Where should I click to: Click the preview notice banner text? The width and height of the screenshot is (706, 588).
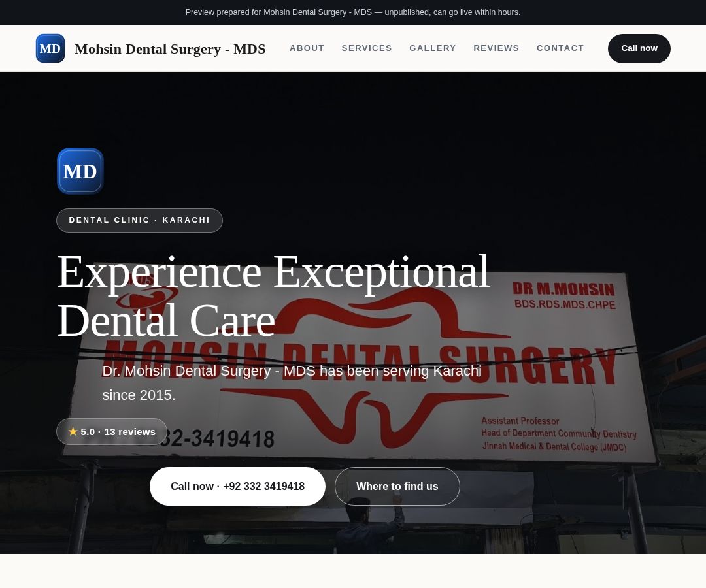click(353, 12)
